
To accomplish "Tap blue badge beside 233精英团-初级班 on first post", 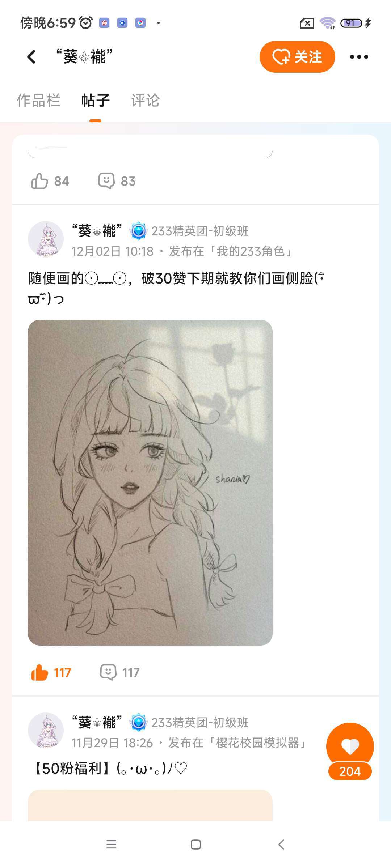I will [138, 231].
